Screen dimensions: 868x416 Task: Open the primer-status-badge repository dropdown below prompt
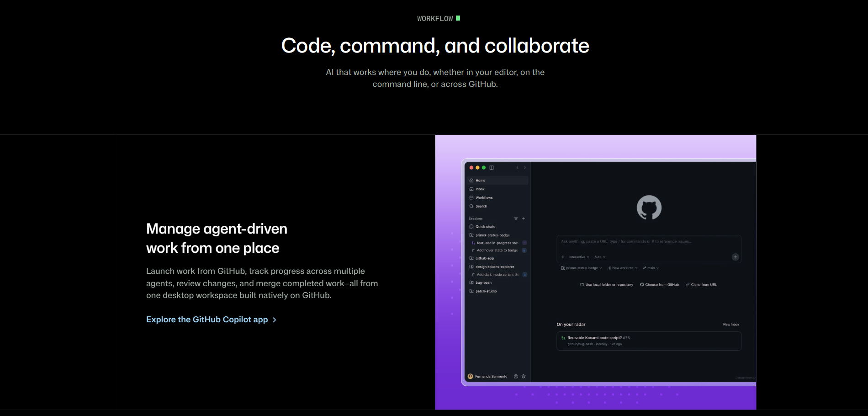[x=582, y=268]
